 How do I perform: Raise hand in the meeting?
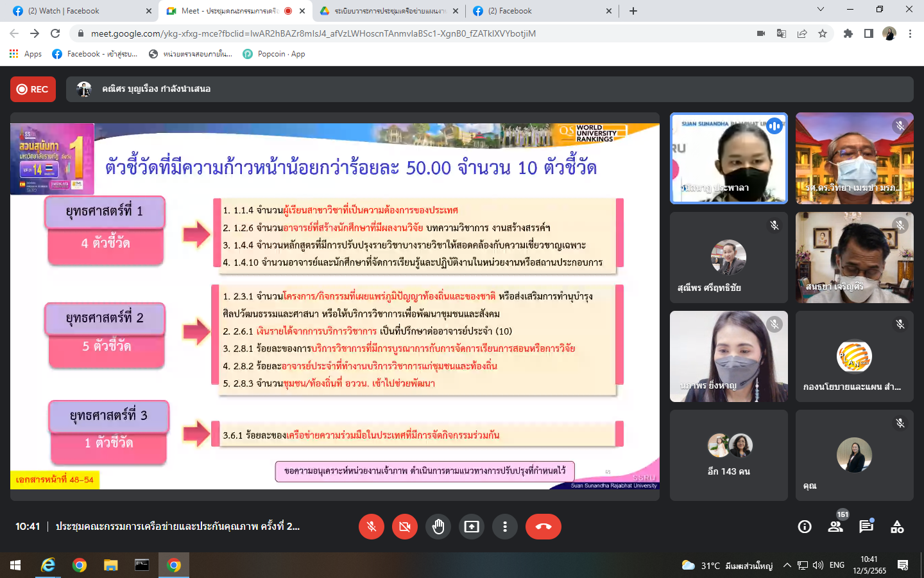click(x=438, y=527)
